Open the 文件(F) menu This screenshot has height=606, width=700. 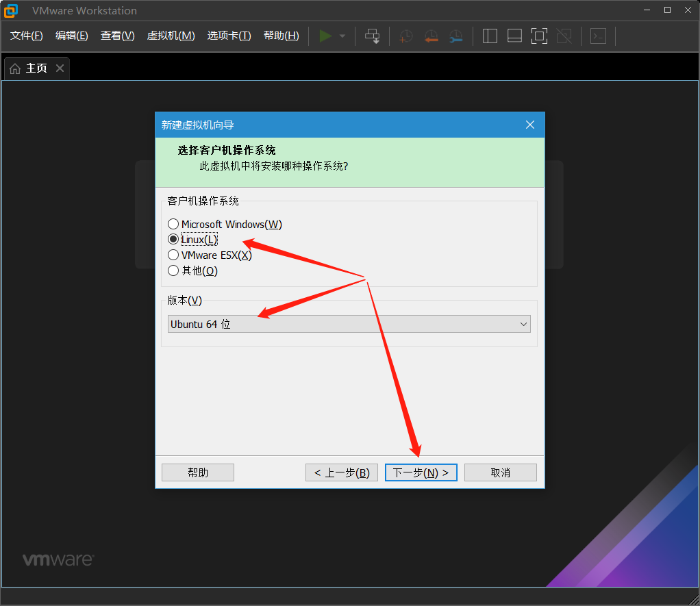[x=26, y=36]
